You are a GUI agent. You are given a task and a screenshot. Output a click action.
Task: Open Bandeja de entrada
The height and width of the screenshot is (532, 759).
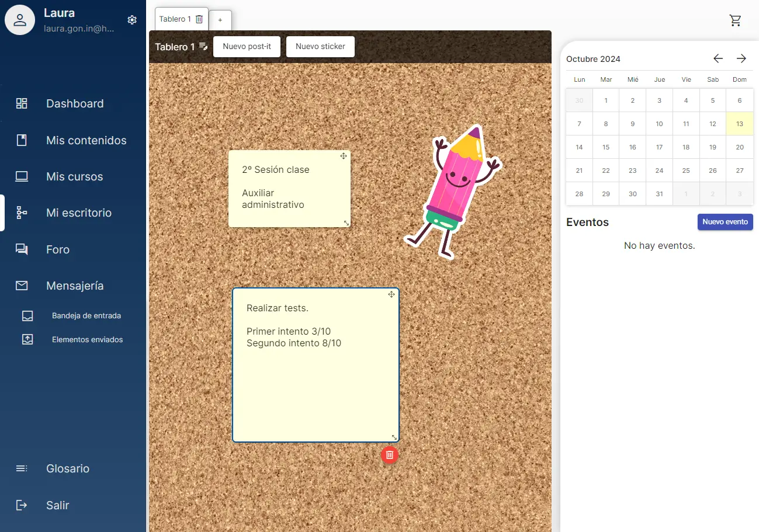click(86, 315)
